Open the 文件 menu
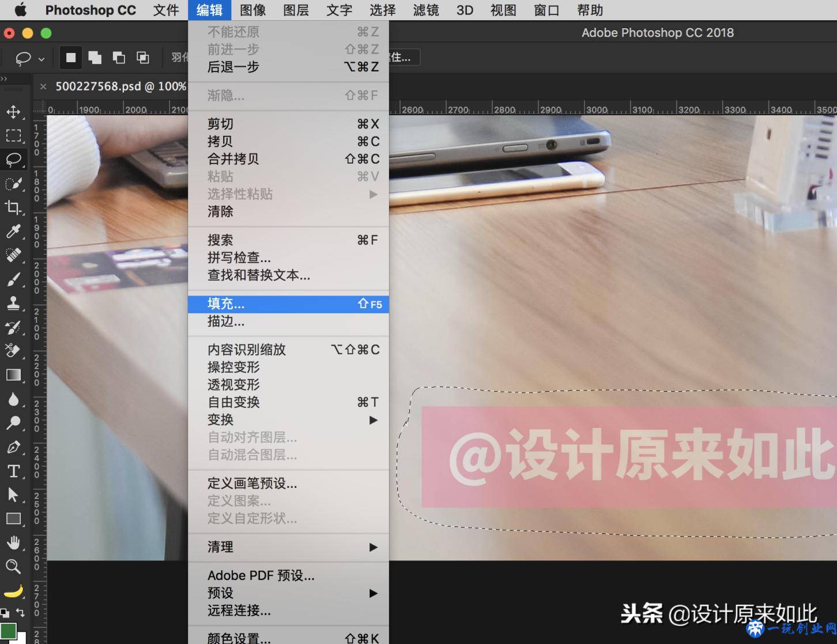 point(166,10)
